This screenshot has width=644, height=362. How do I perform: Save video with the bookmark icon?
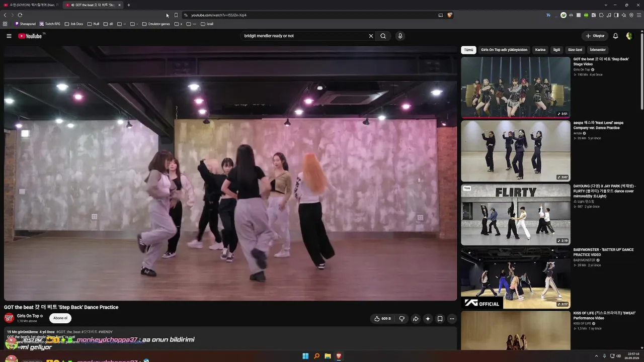coord(440,318)
